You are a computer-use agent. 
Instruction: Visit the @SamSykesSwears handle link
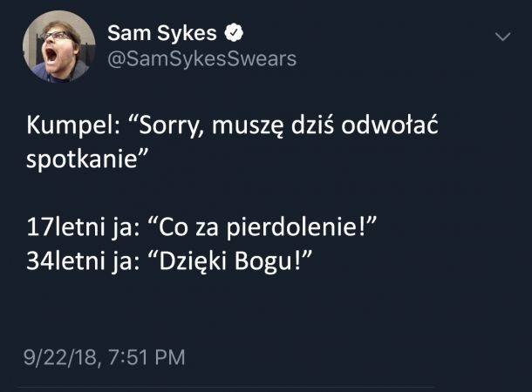click(201, 58)
